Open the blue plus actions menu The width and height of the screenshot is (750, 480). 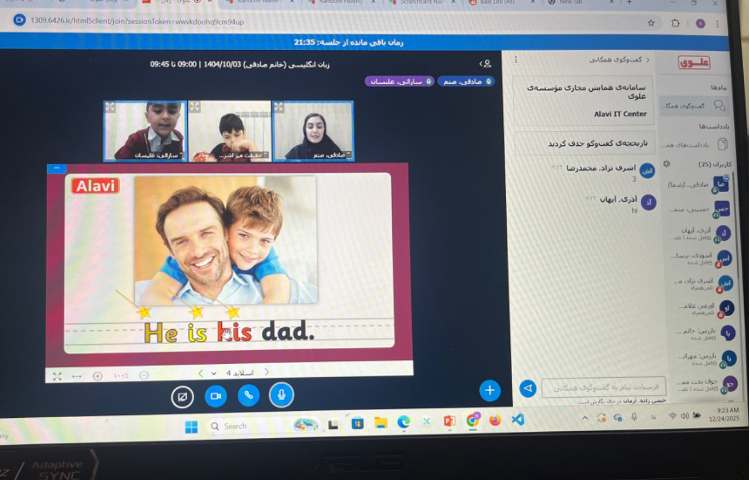tap(489, 391)
